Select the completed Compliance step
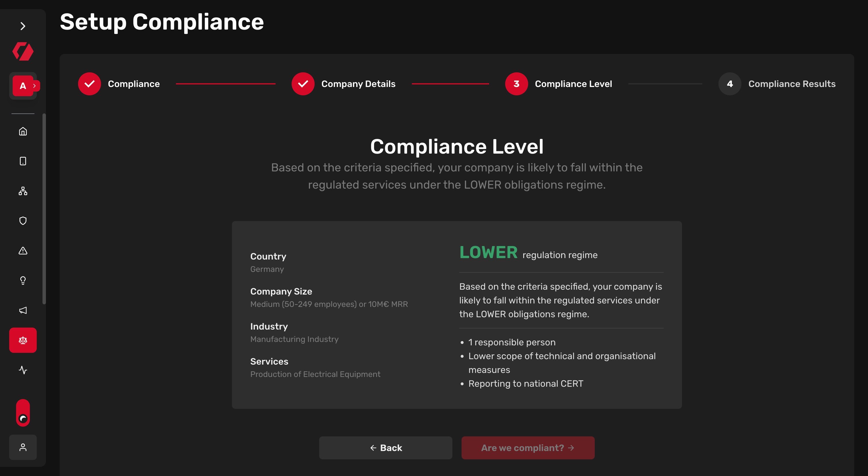The image size is (868, 476). tap(89, 84)
